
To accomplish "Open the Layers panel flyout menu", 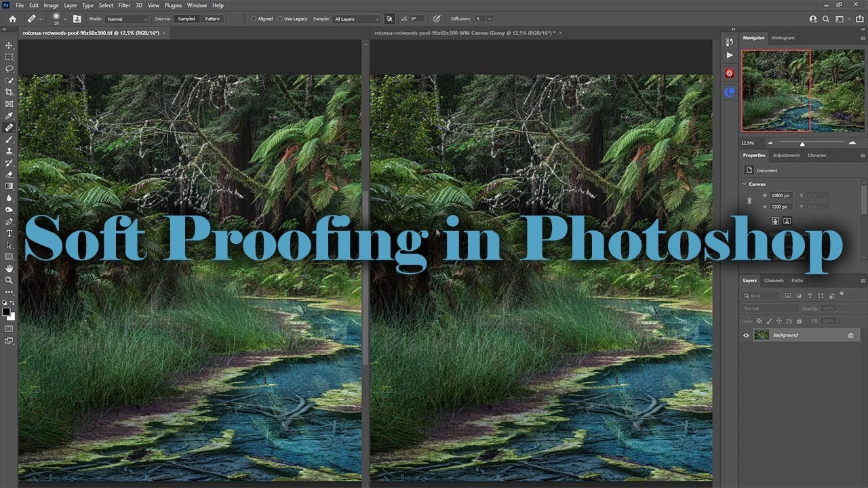I will click(861, 281).
